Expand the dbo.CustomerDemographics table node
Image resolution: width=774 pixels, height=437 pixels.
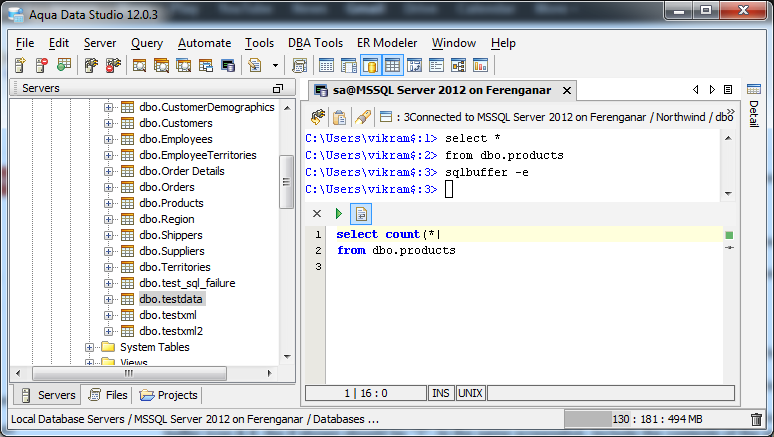[108, 107]
